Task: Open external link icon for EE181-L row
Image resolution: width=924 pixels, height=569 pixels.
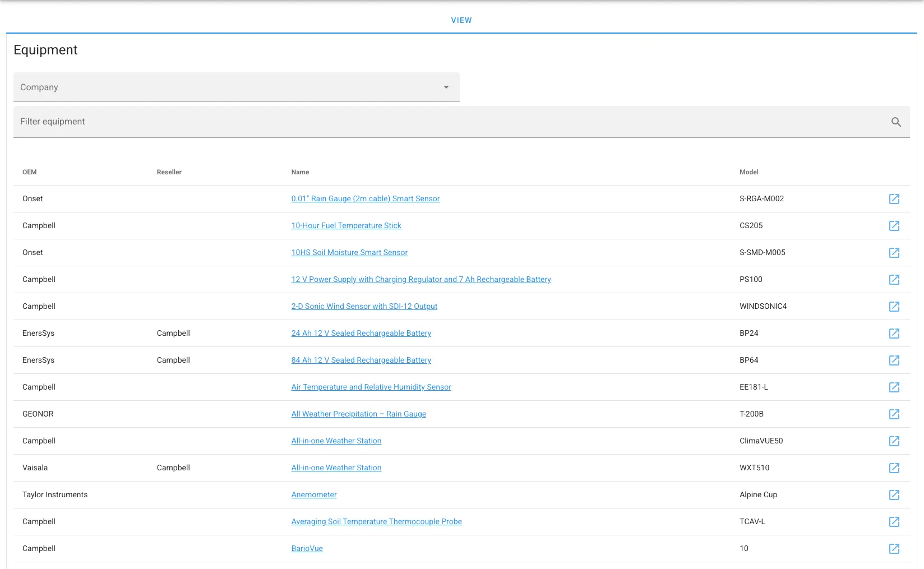Action: (x=894, y=387)
